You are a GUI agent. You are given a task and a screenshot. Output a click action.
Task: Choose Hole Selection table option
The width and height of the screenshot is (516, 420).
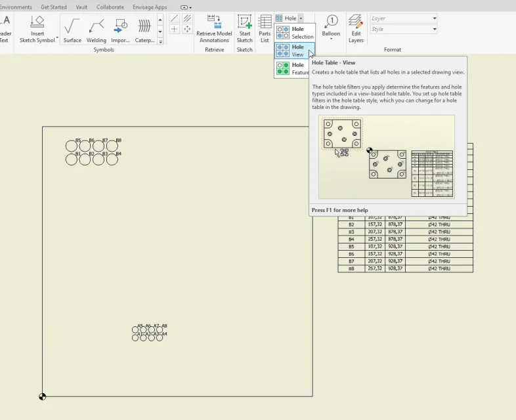(295, 33)
